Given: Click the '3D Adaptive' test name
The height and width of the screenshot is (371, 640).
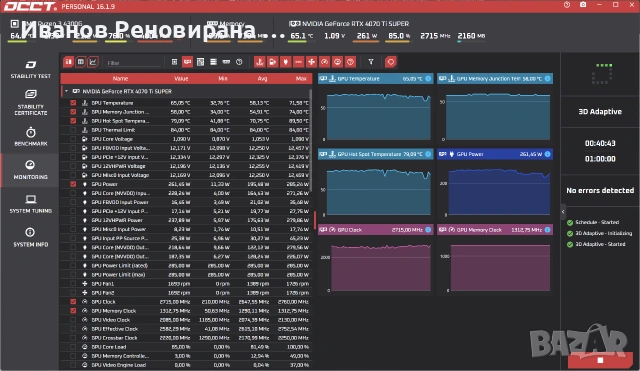Looking at the screenshot, I should [600, 111].
